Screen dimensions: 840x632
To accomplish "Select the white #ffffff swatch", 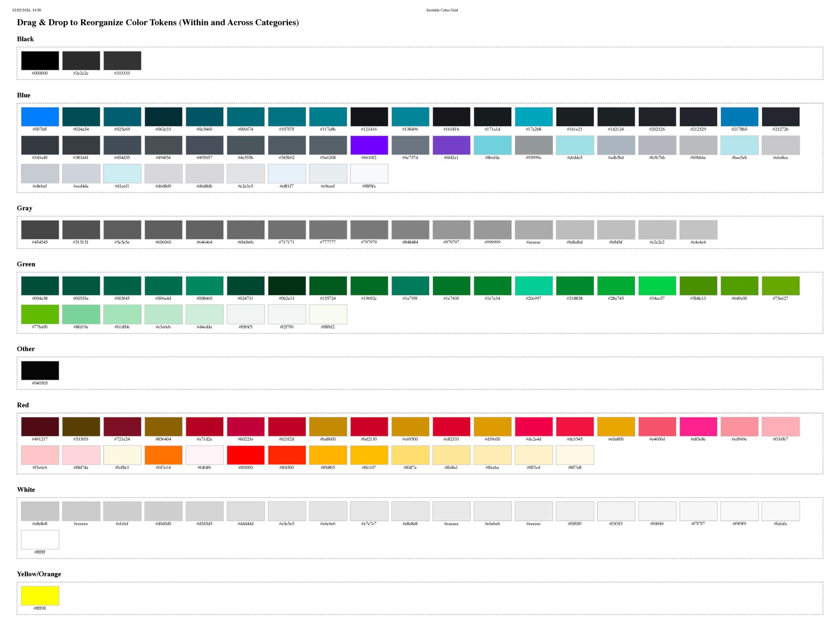I will (40, 540).
